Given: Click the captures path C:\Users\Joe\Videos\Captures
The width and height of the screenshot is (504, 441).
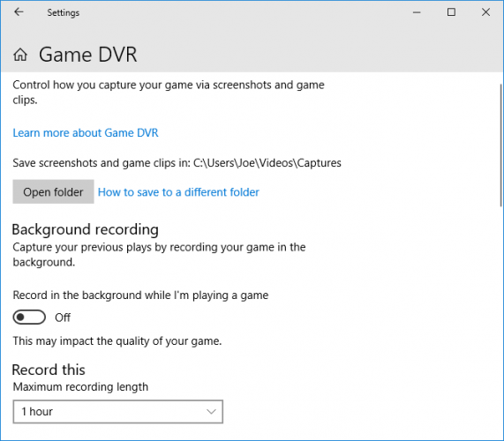Looking at the screenshot, I should click(x=267, y=163).
